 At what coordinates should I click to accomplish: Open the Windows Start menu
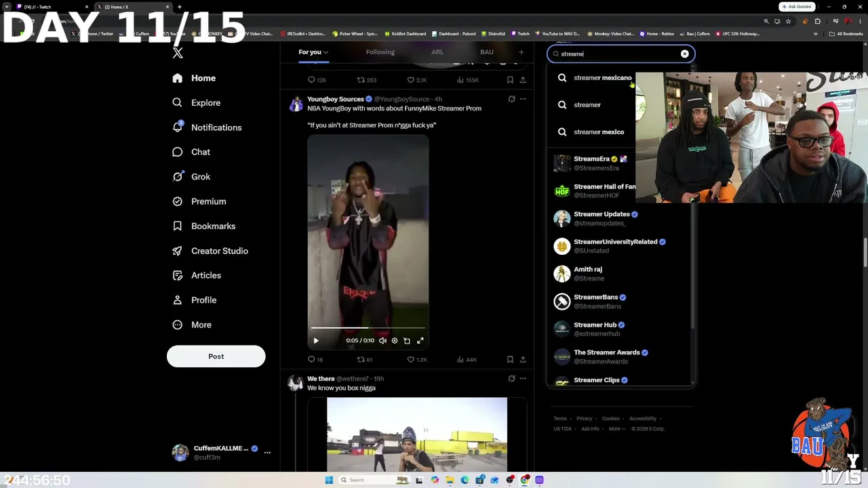[x=329, y=480]
